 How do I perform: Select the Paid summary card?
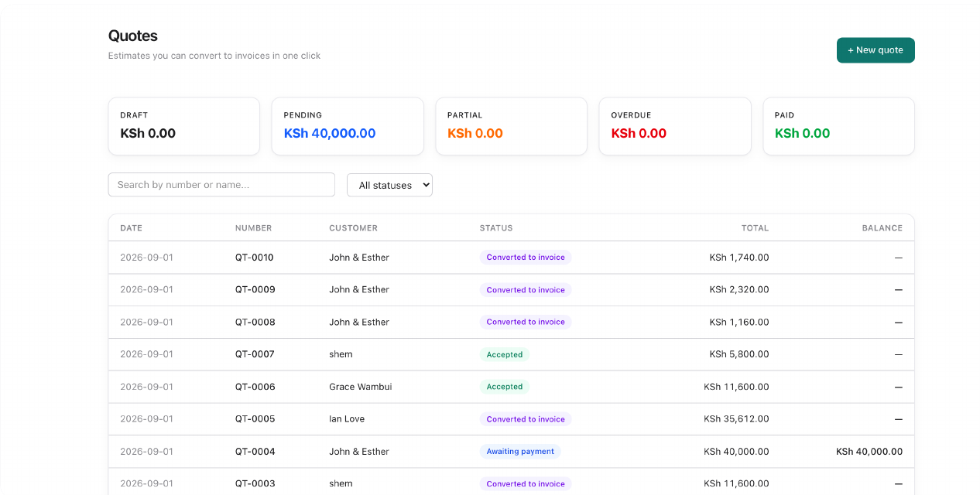[x=839, y=126]
